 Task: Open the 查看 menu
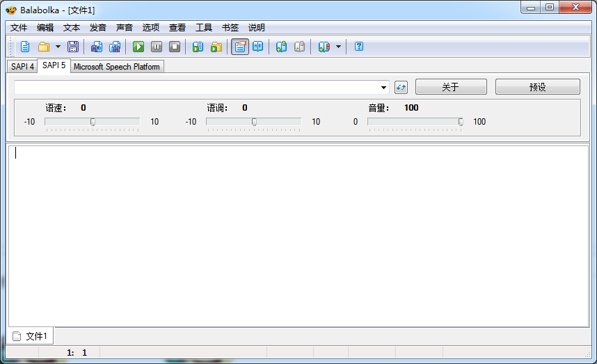click(x=177, y=27)
